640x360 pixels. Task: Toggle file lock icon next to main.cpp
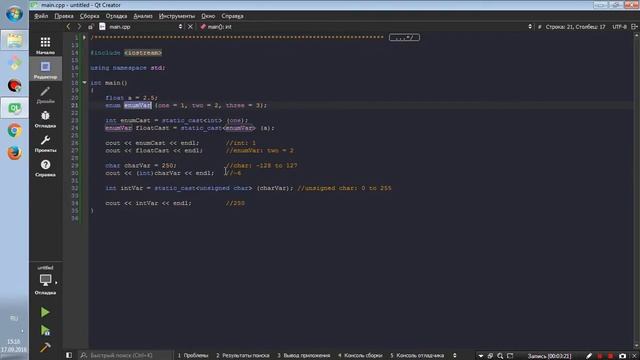point(91,27)
